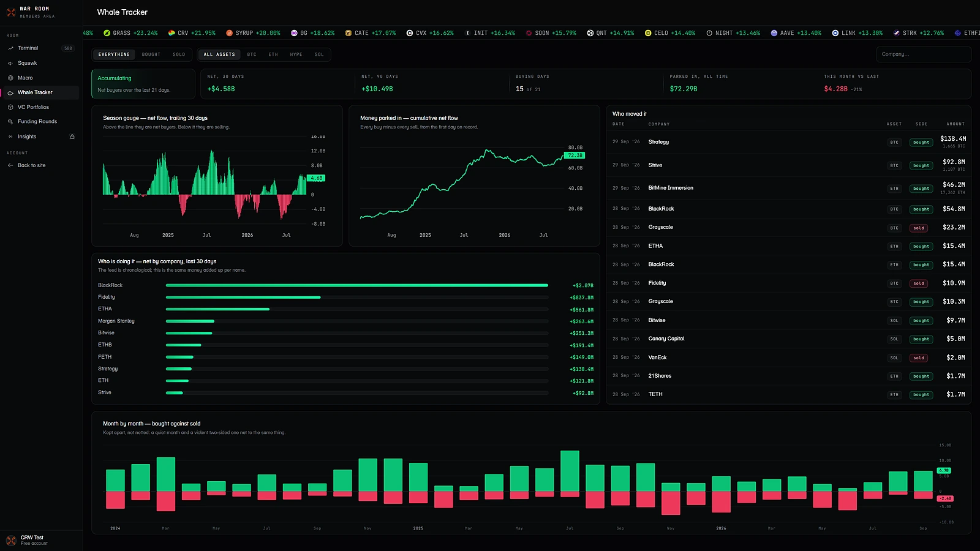Open the VC Portfolios label link
Screen dimensions: 980x551
coord(33,107)
